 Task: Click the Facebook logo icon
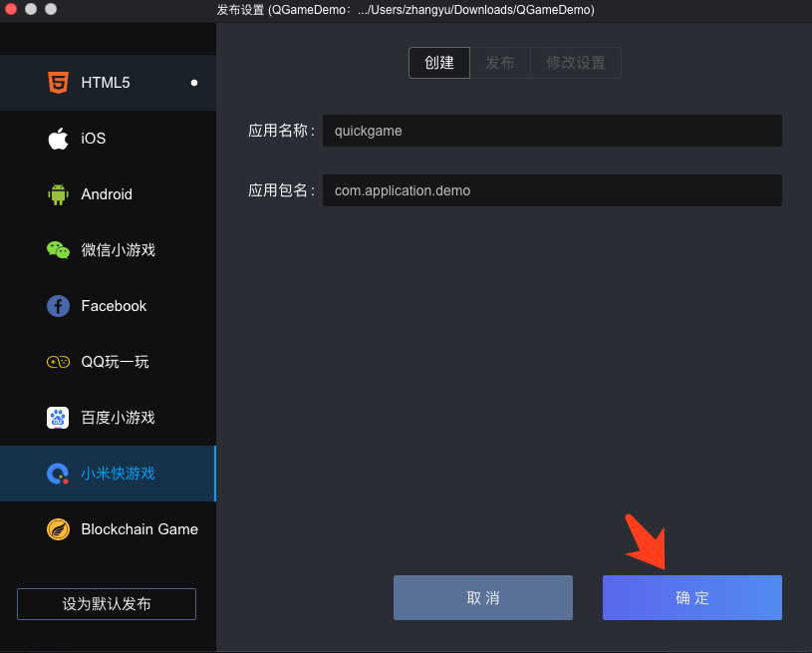pos(59,306)
